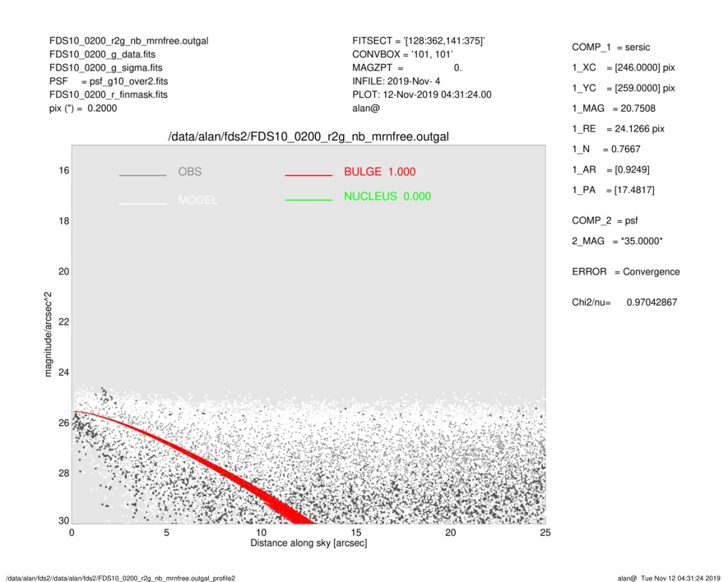Click the ERROR = Convergence line
Image resolution: width=728 pixels, height=582 pixels.
coord(625,271)
